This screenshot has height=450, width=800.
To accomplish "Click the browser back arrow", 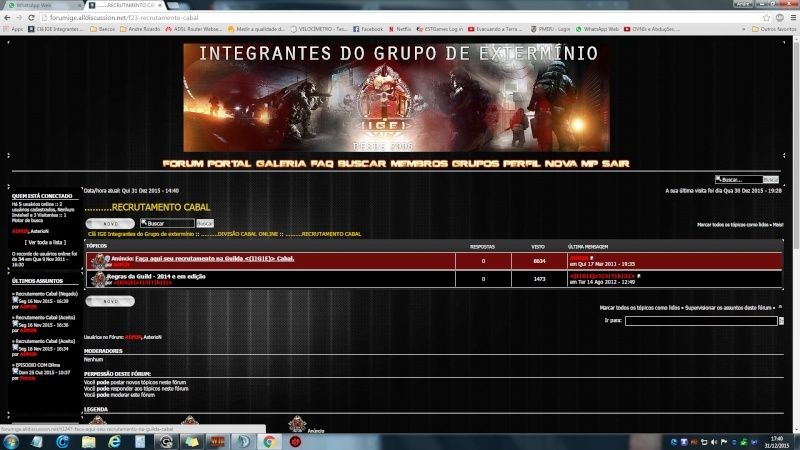I will click(7, 17).
